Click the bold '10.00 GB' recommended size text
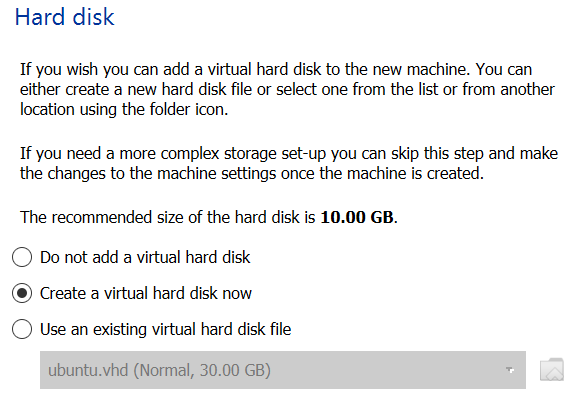The height and width of the screenshot is (398, 573). (x=357, y=217)
